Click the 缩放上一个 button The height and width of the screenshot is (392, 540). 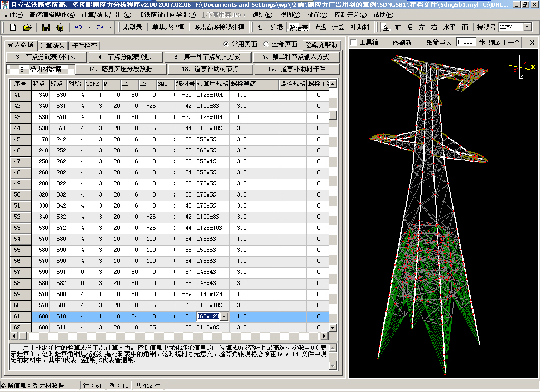click(x=504, y=42)
